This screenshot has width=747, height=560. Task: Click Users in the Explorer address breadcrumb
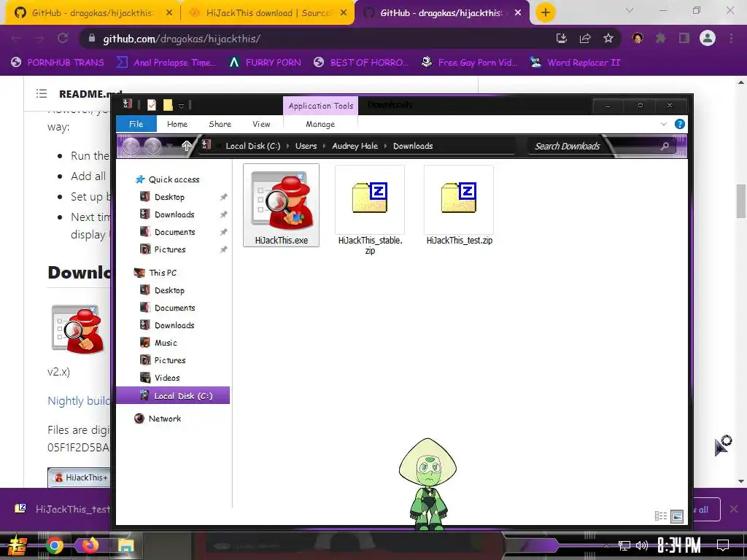(x=306, y=146)
